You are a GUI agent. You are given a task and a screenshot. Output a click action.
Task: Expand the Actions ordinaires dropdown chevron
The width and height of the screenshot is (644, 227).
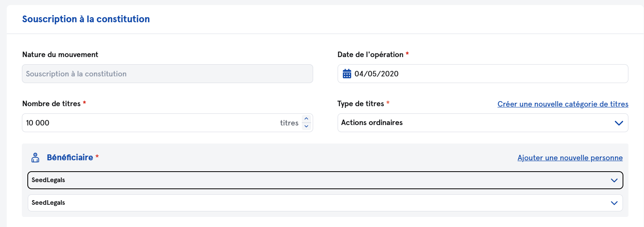[x=618, y=123]
